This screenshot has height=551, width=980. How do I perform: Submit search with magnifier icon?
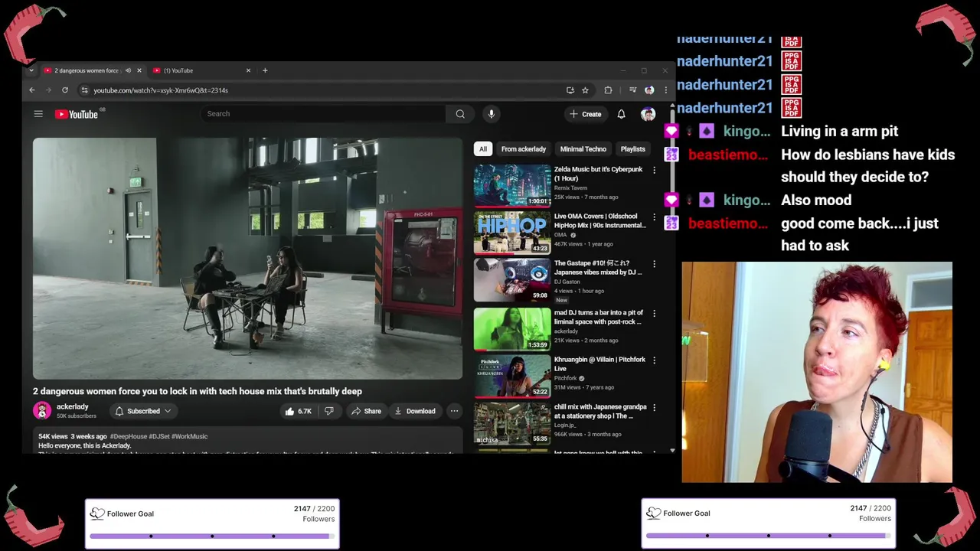pyautogui.click(x=460, y=114)
